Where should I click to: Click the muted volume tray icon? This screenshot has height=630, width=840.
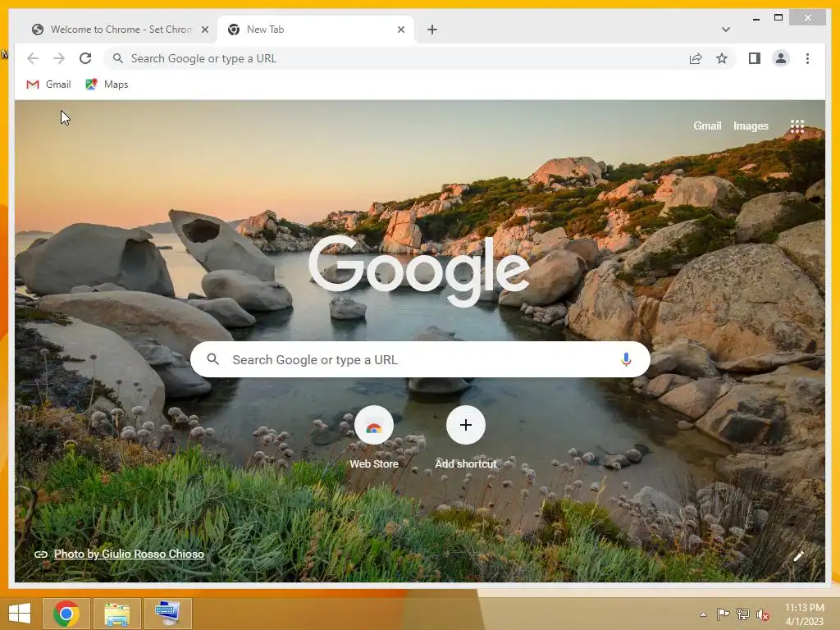pyautogui.click(x=762, y=614)
